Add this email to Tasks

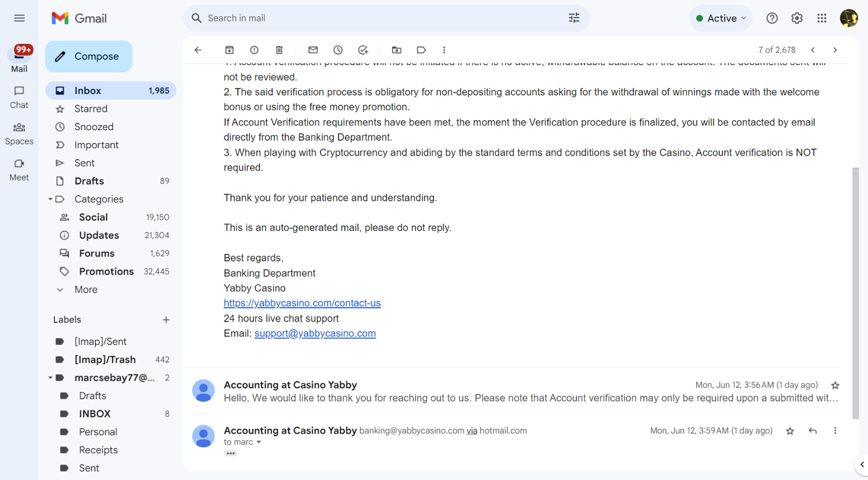pos(363,50)
